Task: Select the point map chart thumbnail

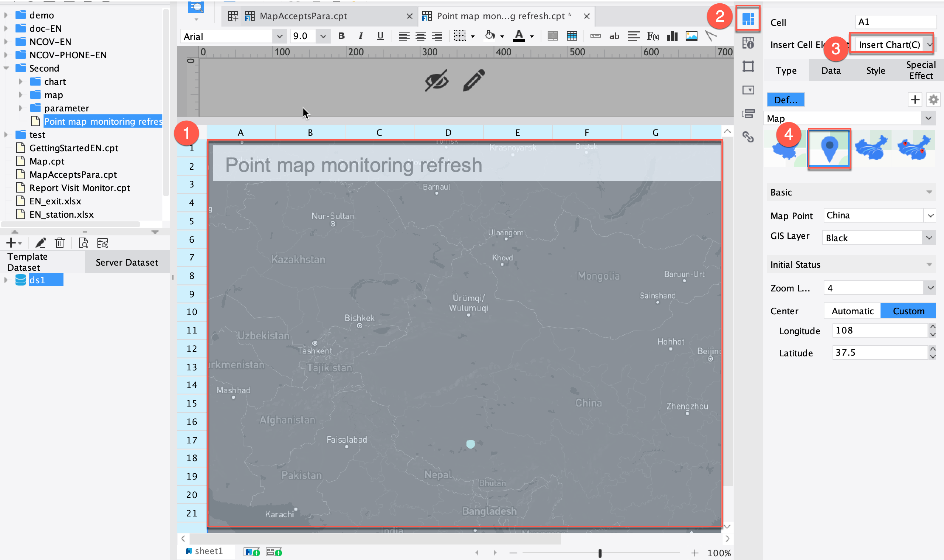Action: tap(829, 149)
